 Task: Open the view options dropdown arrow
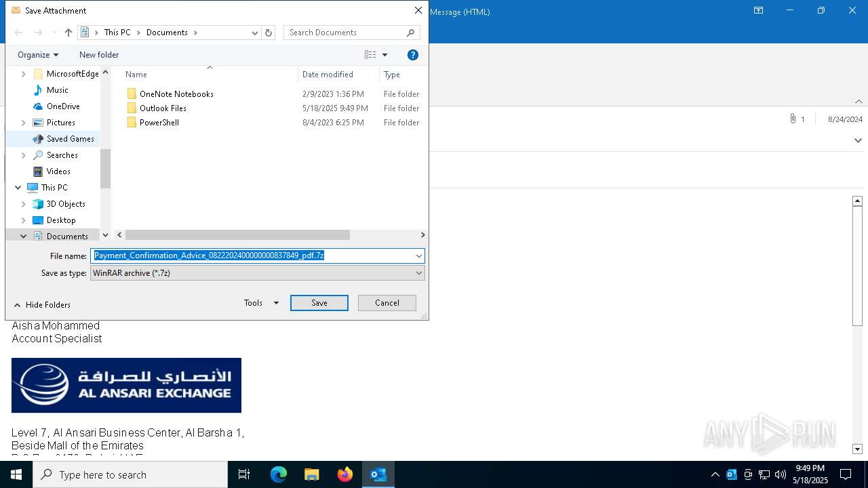point(384,55)
